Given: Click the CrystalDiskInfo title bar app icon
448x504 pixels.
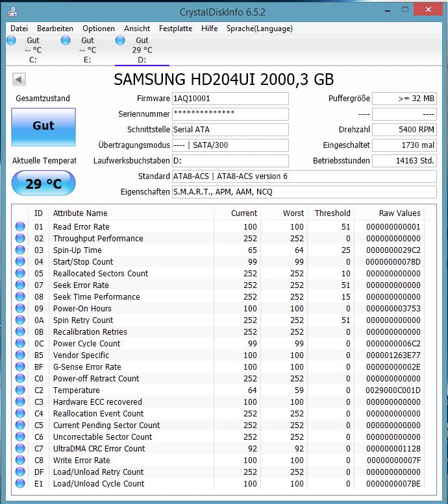Looking at the screenshot, I should (12, 12).
